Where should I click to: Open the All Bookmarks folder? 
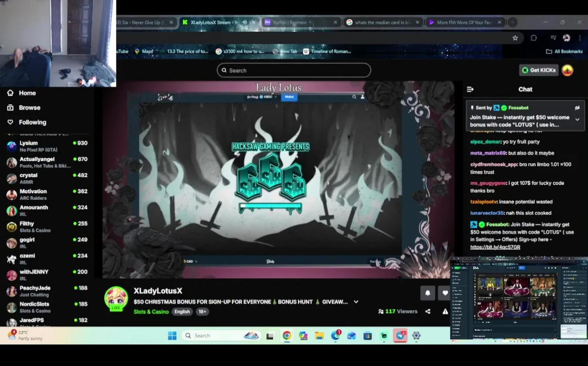pyautogui.click(x=565, y=51)
